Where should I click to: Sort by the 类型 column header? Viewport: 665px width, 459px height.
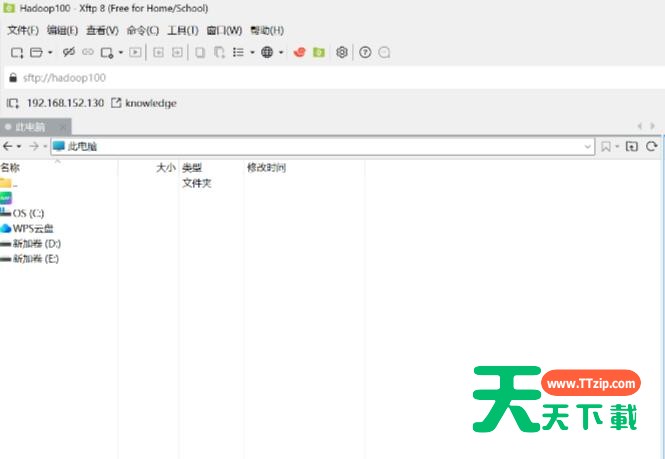point(211,168)
